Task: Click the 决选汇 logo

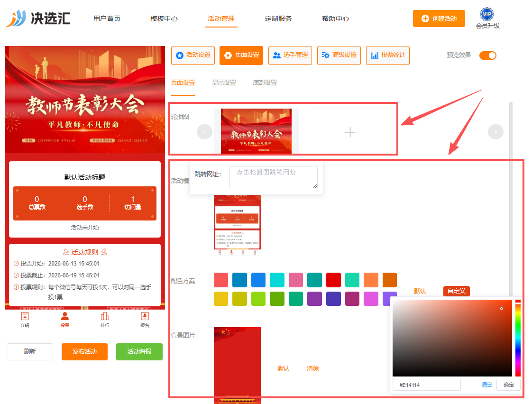Action: (38, 18)
